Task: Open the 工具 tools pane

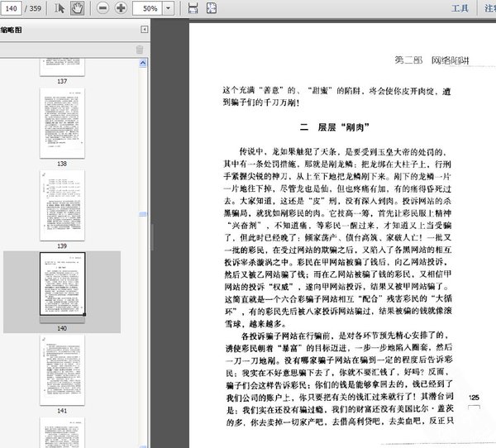Action: pos(460,8)
